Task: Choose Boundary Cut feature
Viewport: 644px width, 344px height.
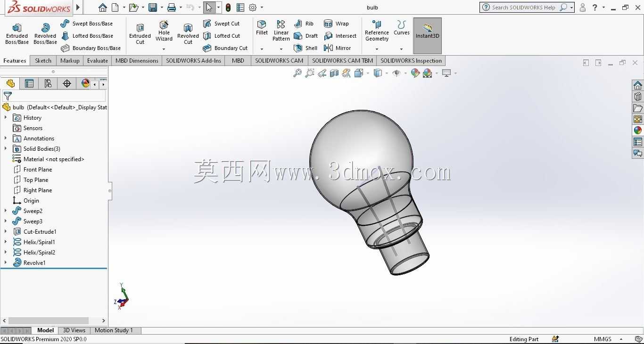Action: [225, 48]
